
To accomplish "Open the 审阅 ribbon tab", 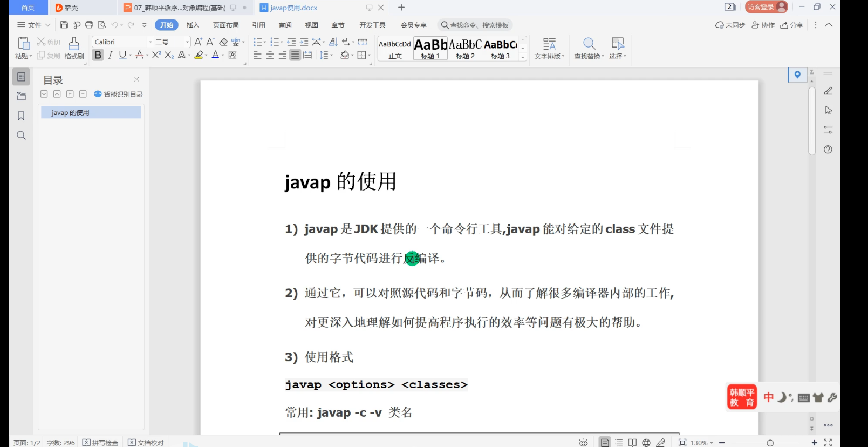I will point(285,25).
